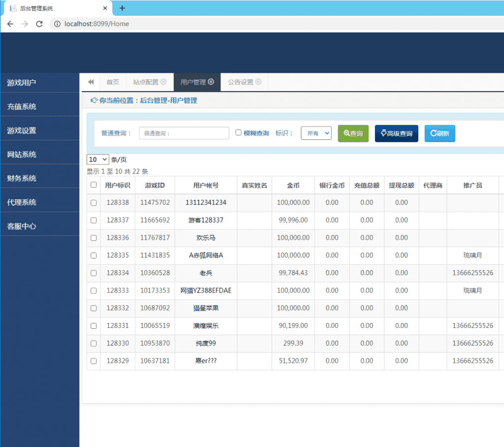Image resolution: width=504 pixels, height=447 pixels.
Task: Focus the 普通查询 search input
Action: coord(184,133)
